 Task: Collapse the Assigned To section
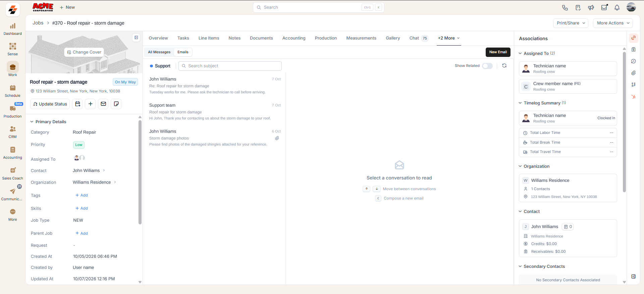click(520, 54)
